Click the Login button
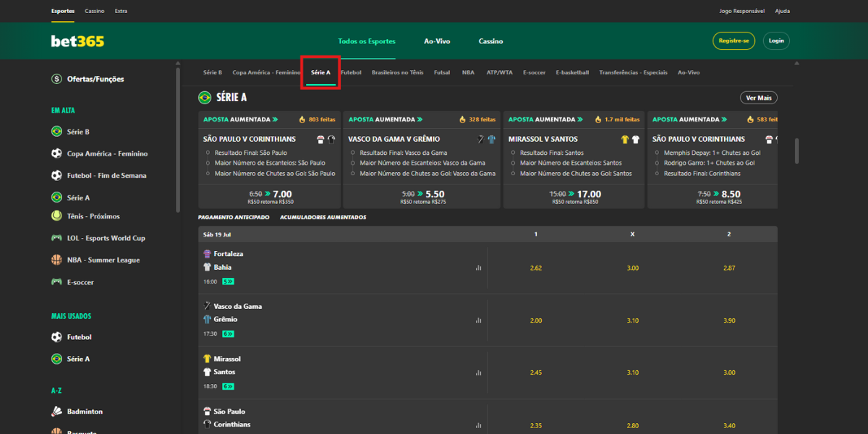Viewport: 868px width, 434px height. (776, 41)
